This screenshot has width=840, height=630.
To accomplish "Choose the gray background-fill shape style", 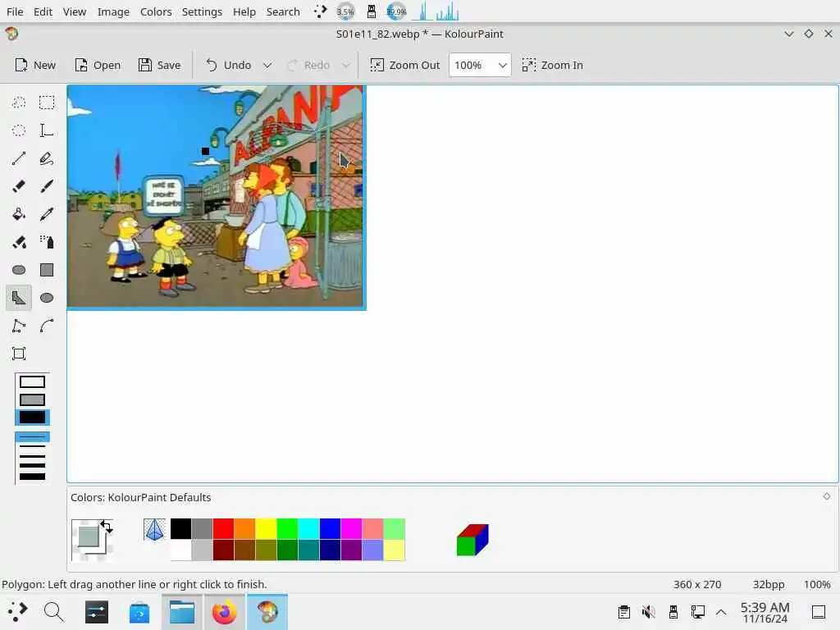I will (x=32, y=399).
